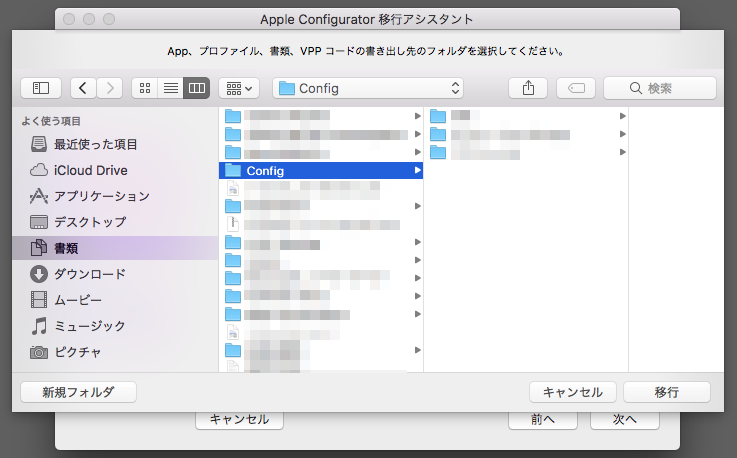Screen dimensions: 737x458
Task: Open the item arrangement dropdown
Action: [239, 88]
